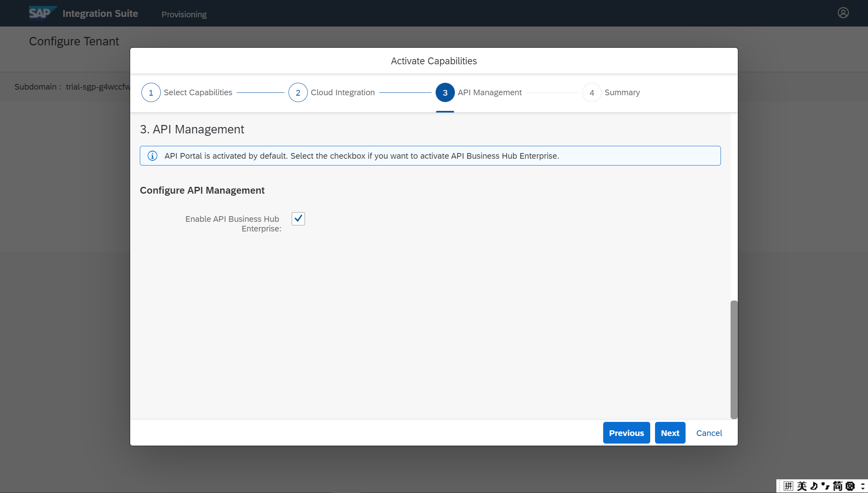
Task: Select the active step 3 circle
Action: [445, 92]
